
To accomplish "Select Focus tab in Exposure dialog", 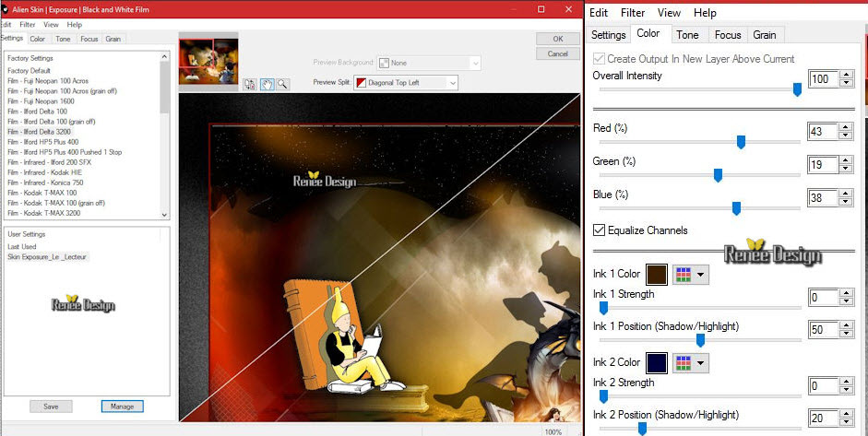I will pyautogui.click(x=89, y=39).
